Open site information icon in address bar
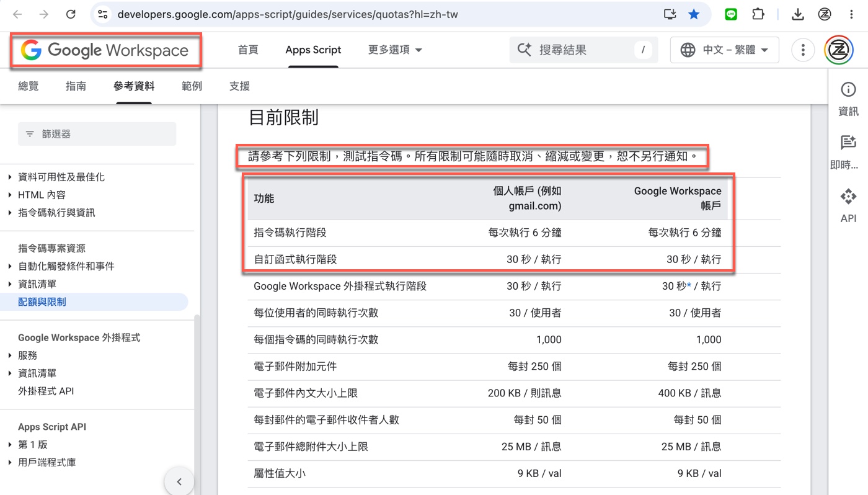This screenshot has height=495, width=868. 103,14
